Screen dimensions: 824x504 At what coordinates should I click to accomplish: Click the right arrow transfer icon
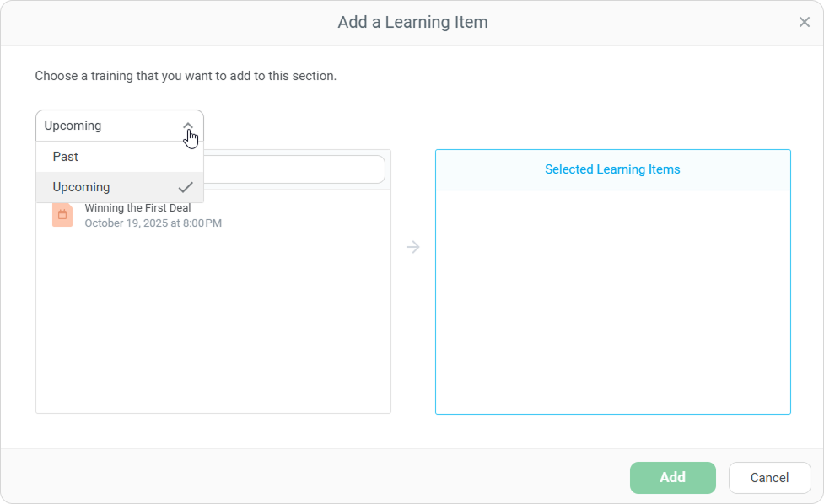pyautogui.click(x=412, y=247)
